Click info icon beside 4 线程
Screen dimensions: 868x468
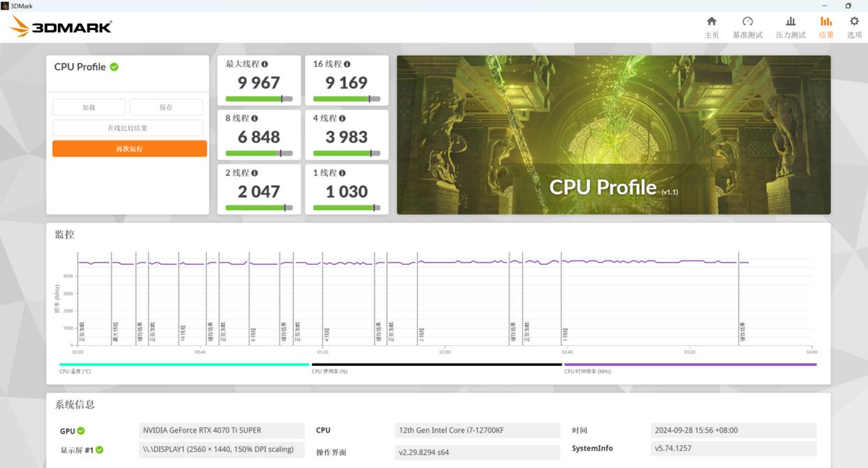click(342, 119)
